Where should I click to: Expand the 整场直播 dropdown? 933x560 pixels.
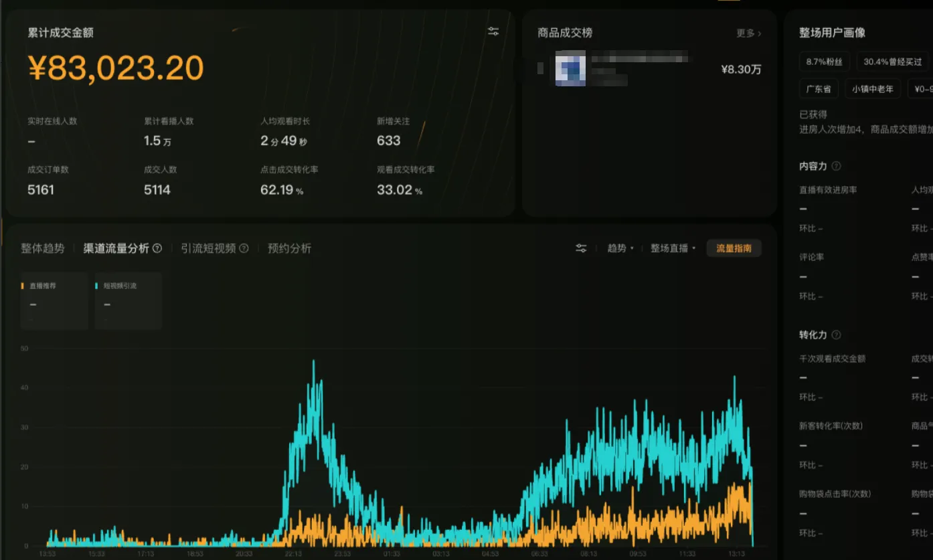pyautogui.click(x=673, y=248)
